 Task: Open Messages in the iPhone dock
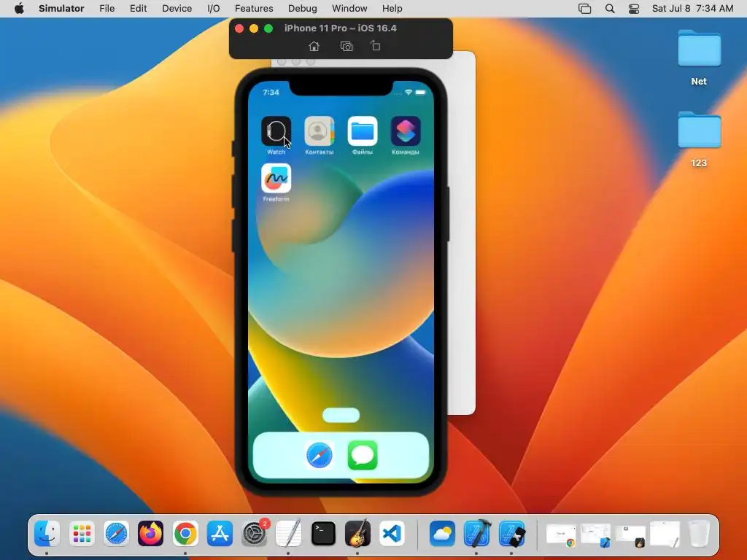(x=363, y=455)
